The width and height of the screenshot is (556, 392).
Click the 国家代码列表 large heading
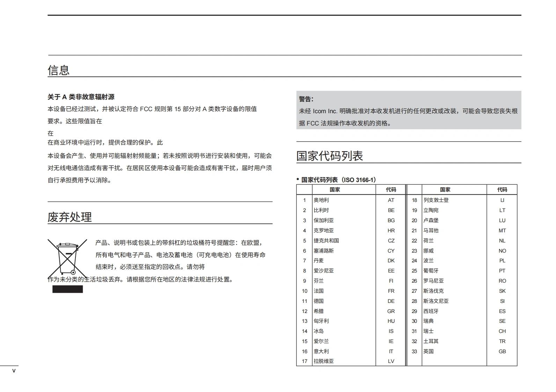[330, 156]
